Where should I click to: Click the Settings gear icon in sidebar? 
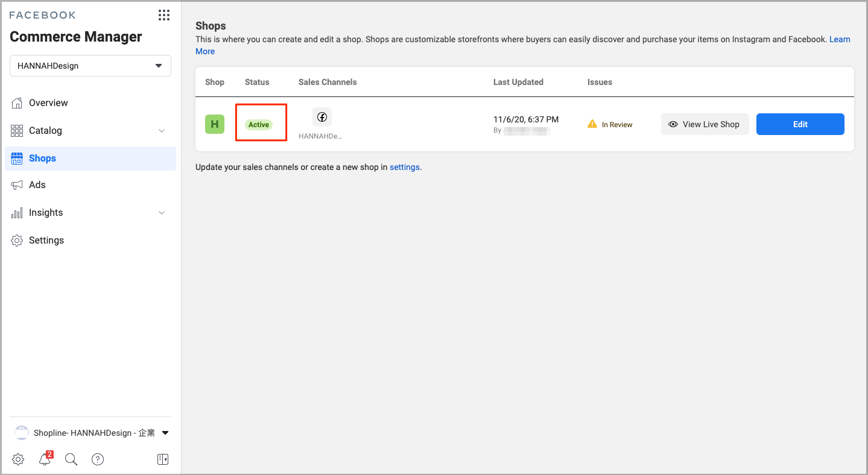tap(17, 241)
